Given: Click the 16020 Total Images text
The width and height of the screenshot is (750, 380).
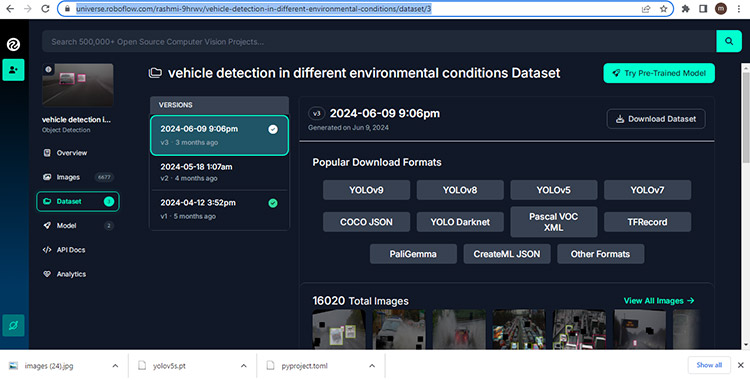Looking at the screenshot, I should (x=361, y=301).
